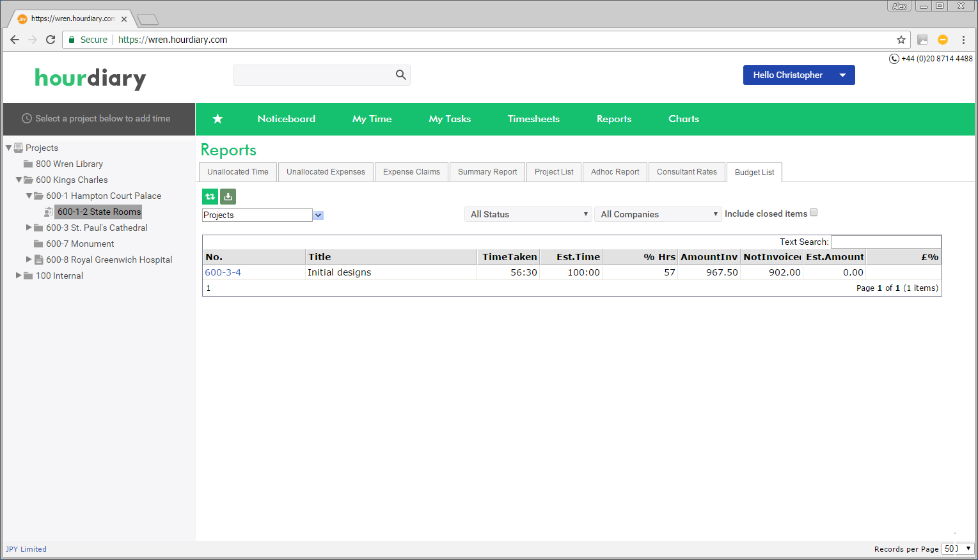Open task 600-3-4 from the table
The height and width of the screenshot is (560, 978).
pos(222,272)
